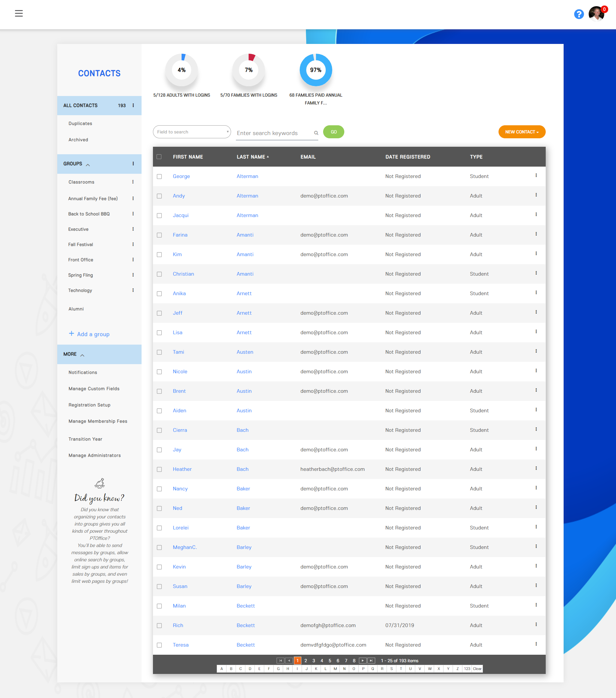Sort by the Date Registered column header
Viewport: 616px width, 698px height.
point(408,157)
